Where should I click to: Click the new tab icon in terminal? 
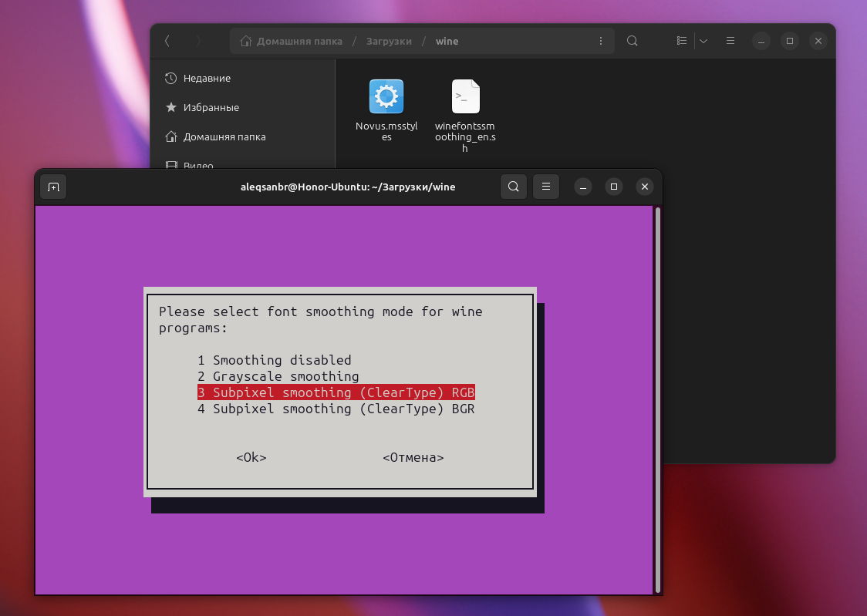53,187
